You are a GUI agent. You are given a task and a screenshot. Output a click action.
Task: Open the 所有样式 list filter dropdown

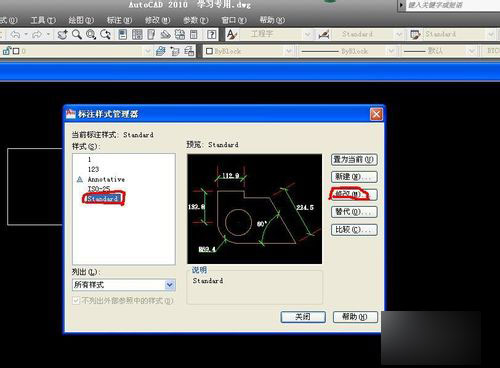coord(170,285)
